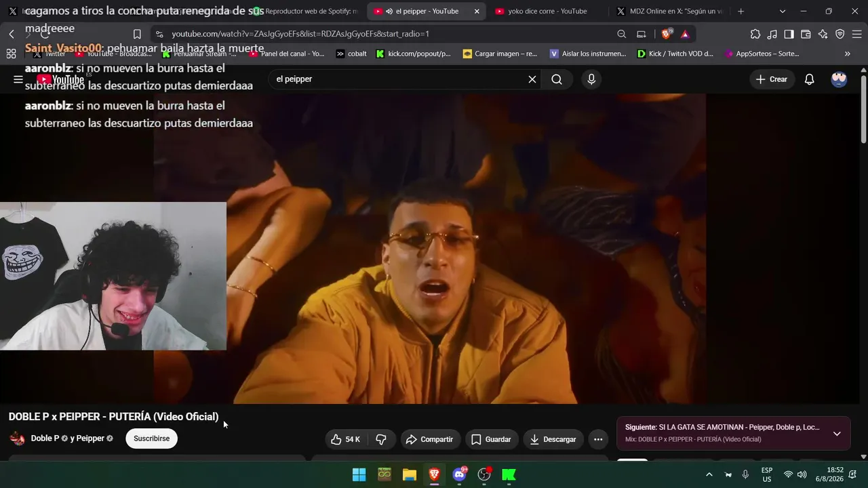
Task: View site information for youtube.com
Action: coord(159,34)
